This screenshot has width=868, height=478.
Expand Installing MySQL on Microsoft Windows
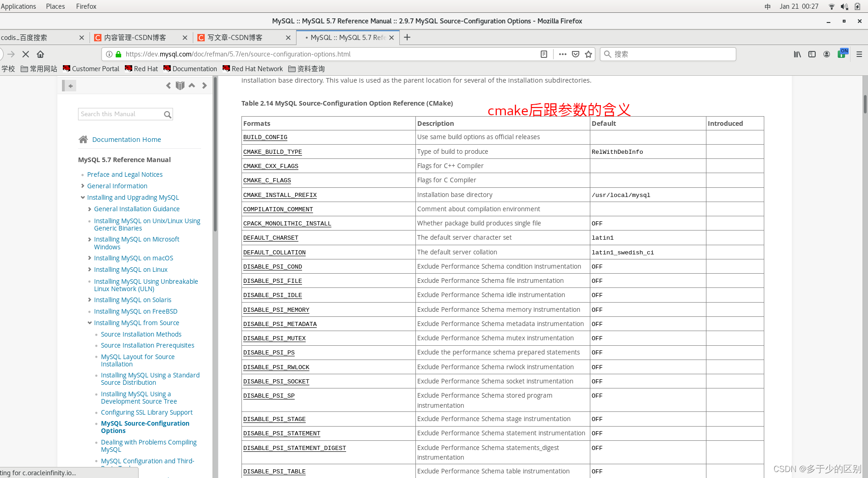(x=90, y=239)
